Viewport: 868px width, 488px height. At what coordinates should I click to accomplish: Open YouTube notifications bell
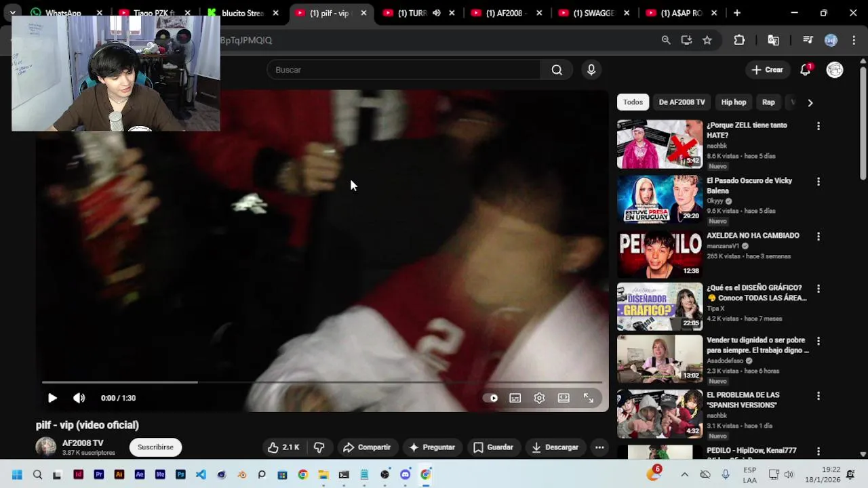tap(806, 70)
